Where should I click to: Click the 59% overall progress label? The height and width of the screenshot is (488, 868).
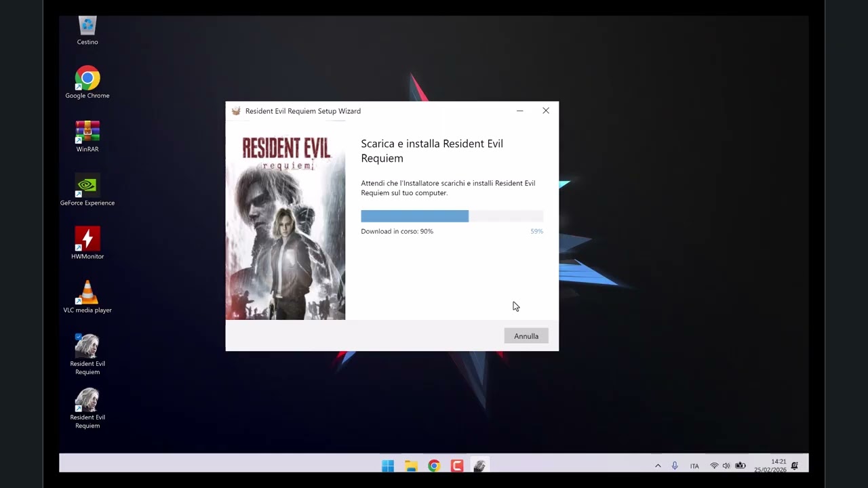click(x=537, y=231)
